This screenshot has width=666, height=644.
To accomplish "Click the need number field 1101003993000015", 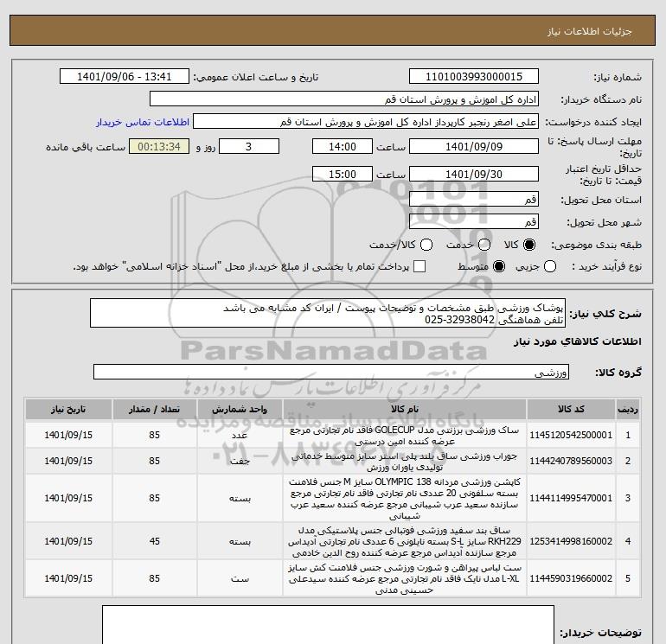I will tap(474, 77).
